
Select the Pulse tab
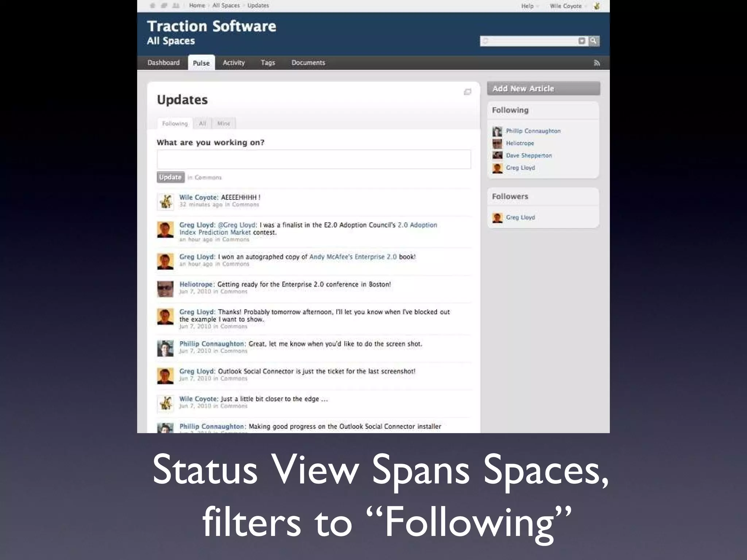point(201,63)
